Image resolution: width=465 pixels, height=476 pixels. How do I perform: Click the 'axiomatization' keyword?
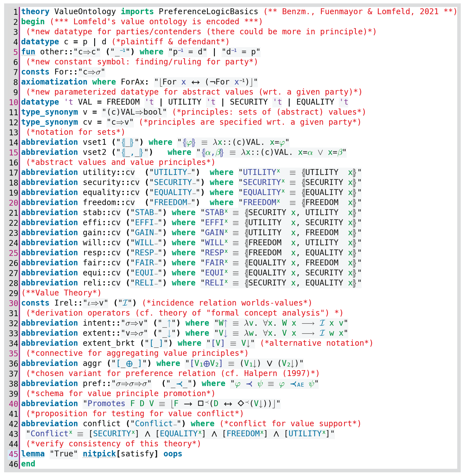click(54, 82)
